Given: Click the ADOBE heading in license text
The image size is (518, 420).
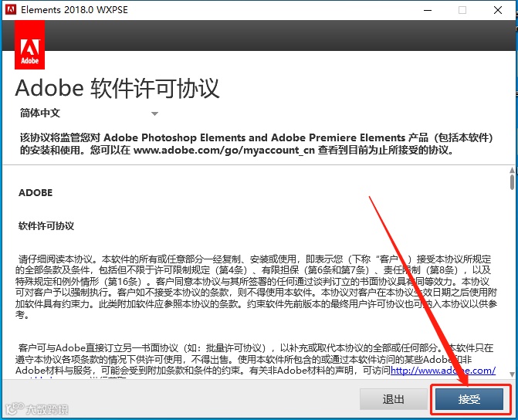Looking at the screenshot, I should (36, 193).
